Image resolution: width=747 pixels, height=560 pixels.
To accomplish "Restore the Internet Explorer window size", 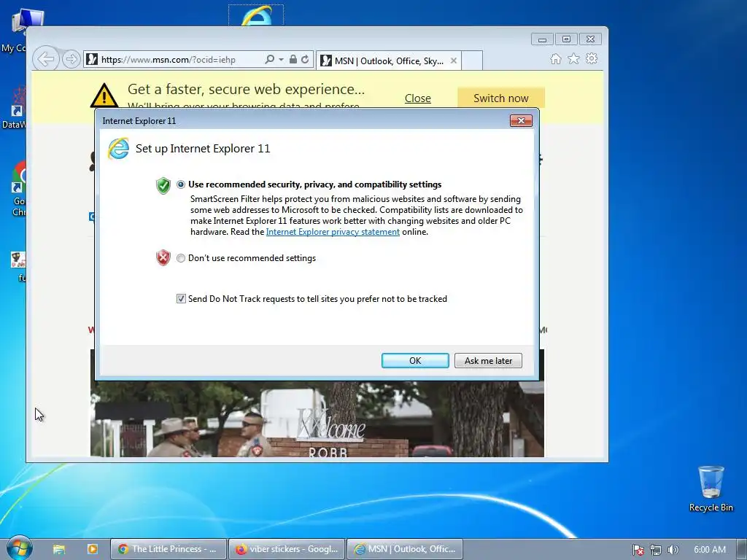I will tap(566, 39).
